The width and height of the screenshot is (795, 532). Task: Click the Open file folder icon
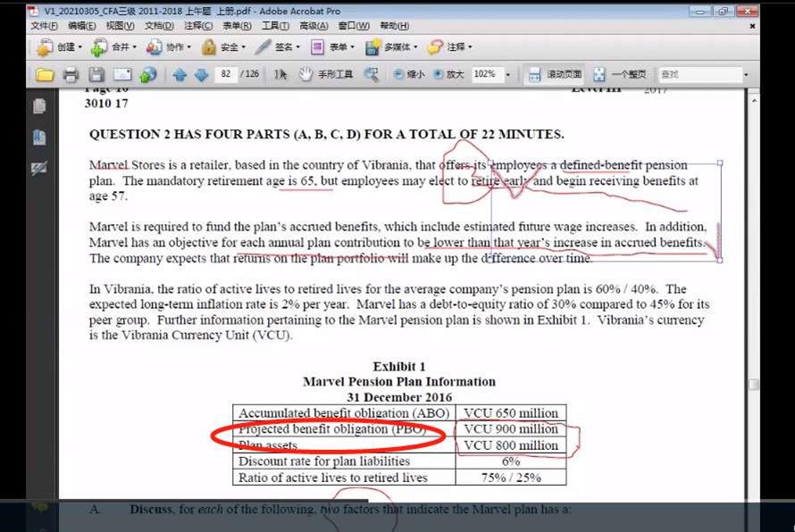coord(44,75)
